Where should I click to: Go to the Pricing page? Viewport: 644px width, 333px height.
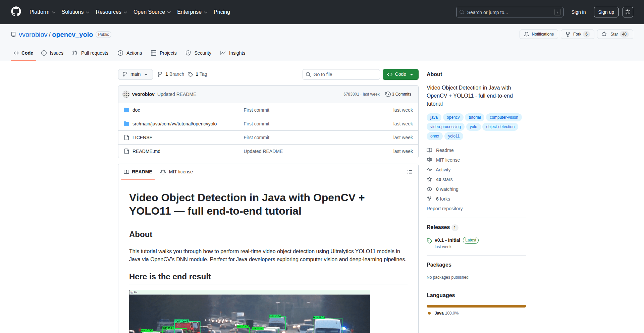click(x=222, y=12)
